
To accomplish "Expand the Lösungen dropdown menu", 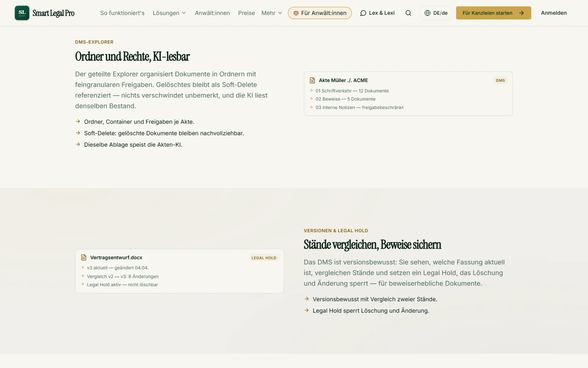I will click(x=169, y=13).
